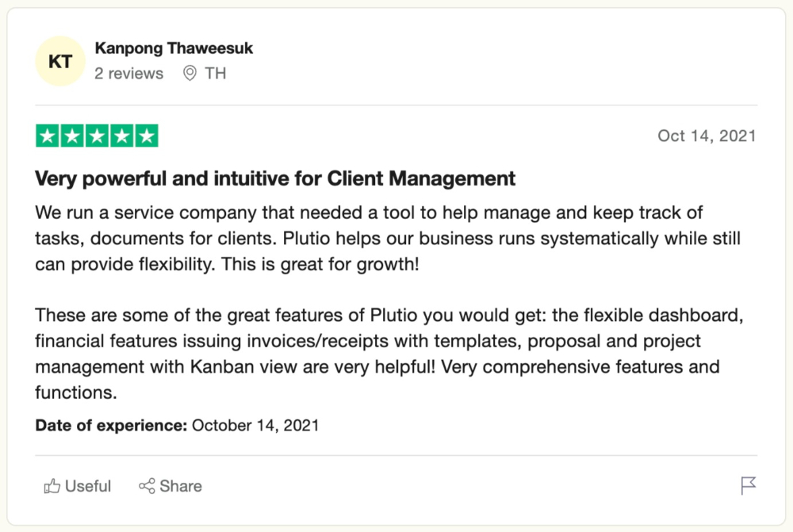Image resolution: width=793 pixels, height=532 pixels.
Task: Click the thumbs-up Useful icon
Action: pos(52,486)
